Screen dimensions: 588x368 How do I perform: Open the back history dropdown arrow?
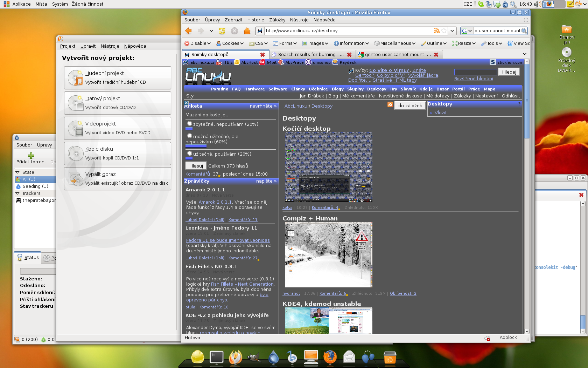(211, 31)
